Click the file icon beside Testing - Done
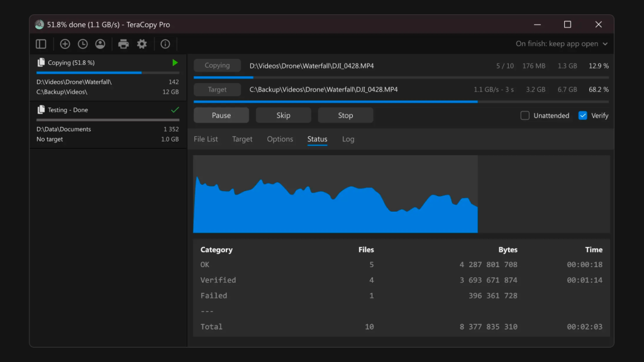644x362 pixels. 41,109
